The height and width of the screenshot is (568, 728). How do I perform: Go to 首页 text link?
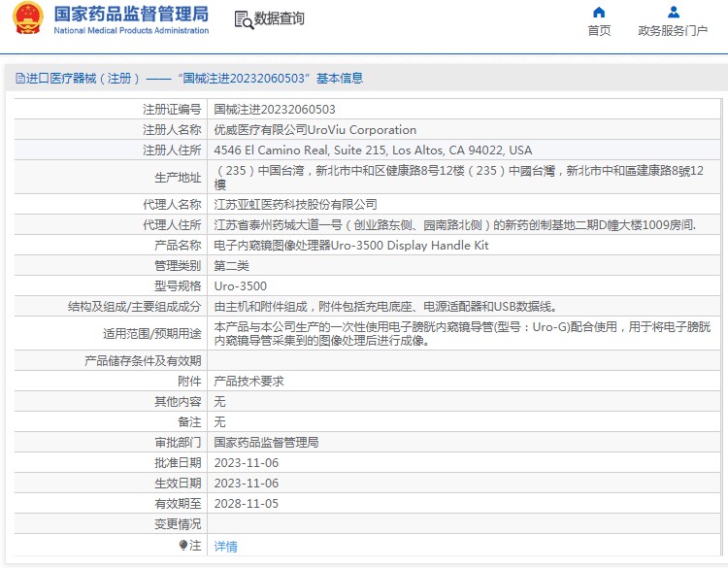tap(599, 31)
